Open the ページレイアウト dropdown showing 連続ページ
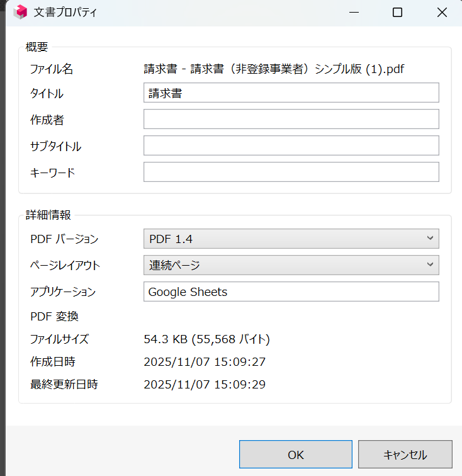Image resolution: width=462 pixels, height=476 pixels. tap(291, 265)
